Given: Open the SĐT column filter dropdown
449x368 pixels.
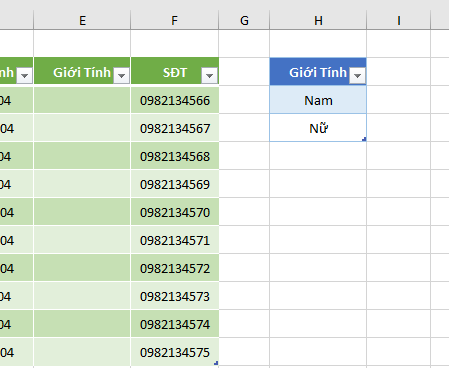Looking at the screenshot, I should (x=209, y=75).
